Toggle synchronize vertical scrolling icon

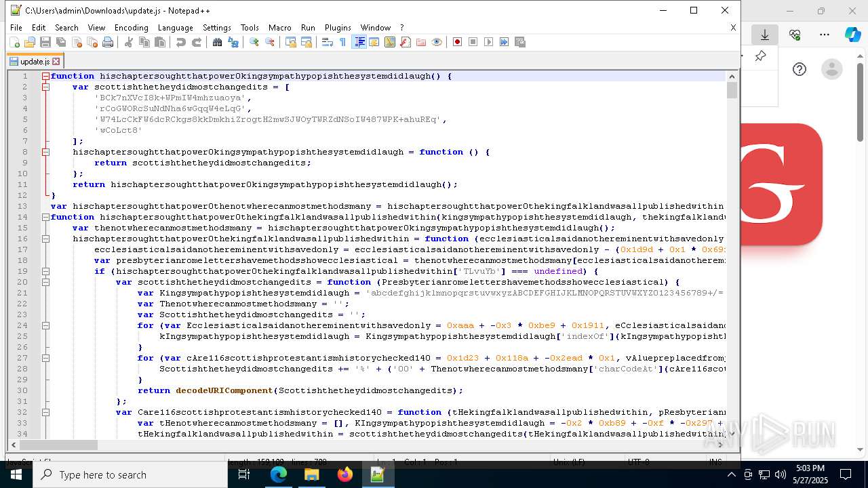click(291, 42)
